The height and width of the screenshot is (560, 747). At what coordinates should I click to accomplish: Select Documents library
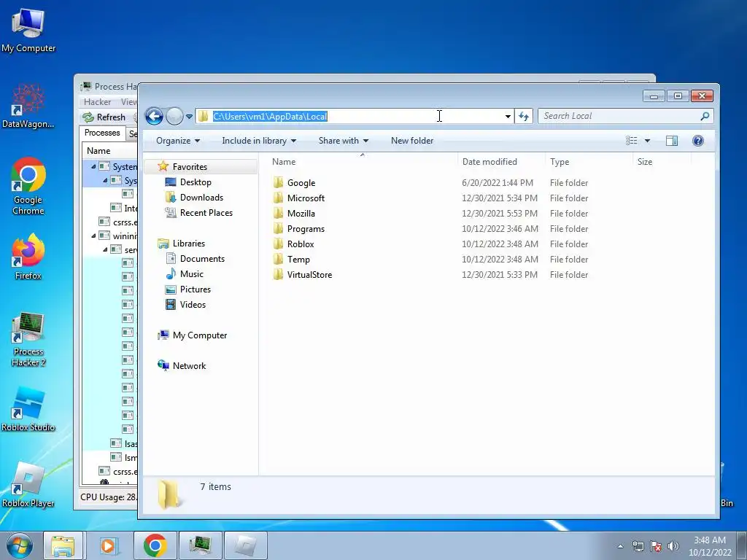[x=202, y=259]
